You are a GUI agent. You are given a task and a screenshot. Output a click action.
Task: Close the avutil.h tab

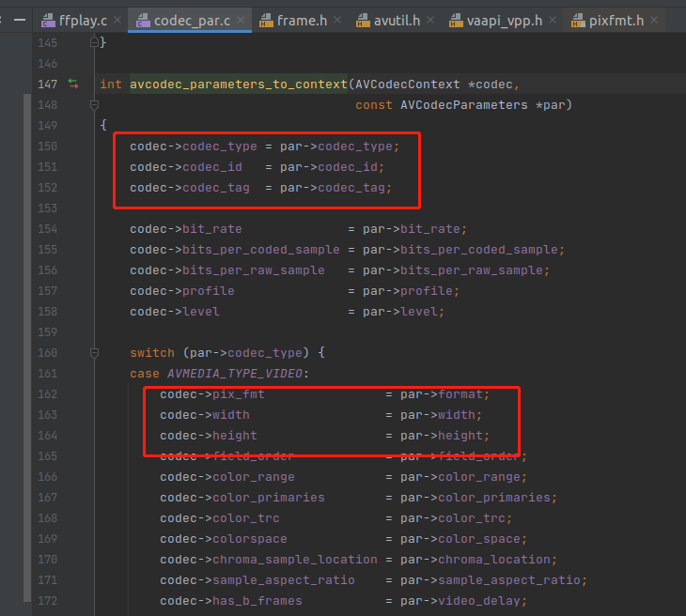(430, 20)
